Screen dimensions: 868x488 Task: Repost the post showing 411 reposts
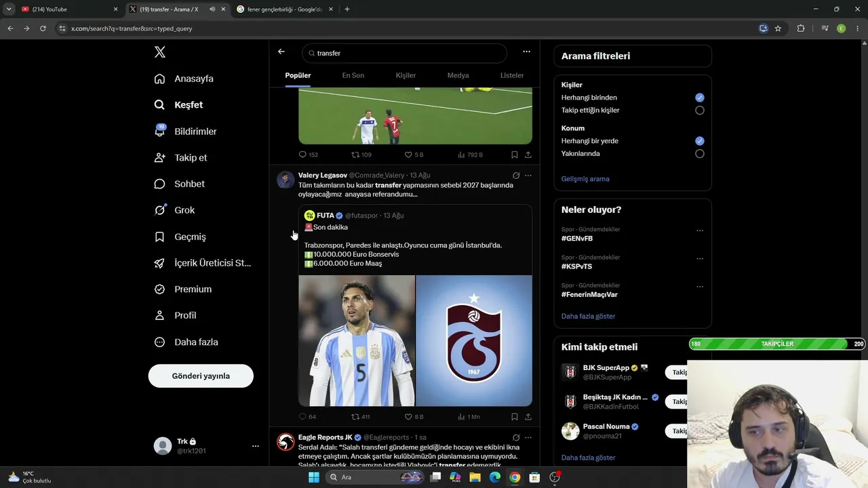coord(360,417)
